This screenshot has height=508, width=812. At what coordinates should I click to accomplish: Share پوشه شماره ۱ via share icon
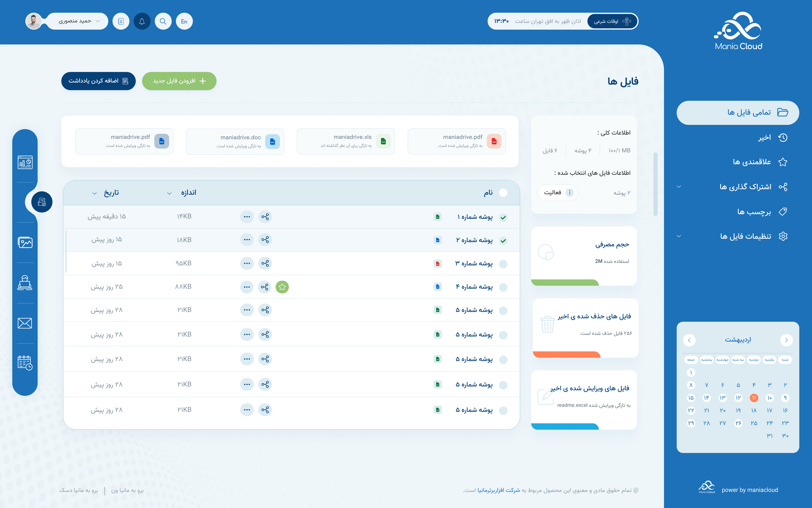pos(265,217)
